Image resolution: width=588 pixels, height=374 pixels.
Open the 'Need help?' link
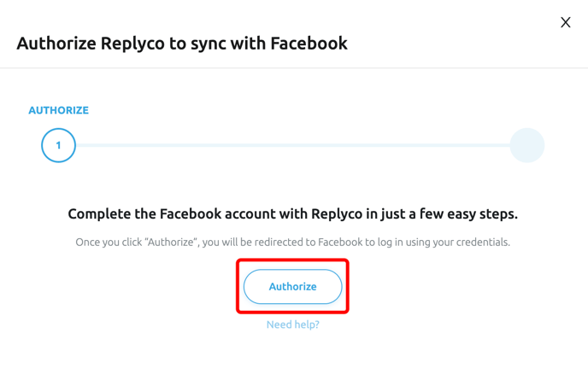[292, 324]
